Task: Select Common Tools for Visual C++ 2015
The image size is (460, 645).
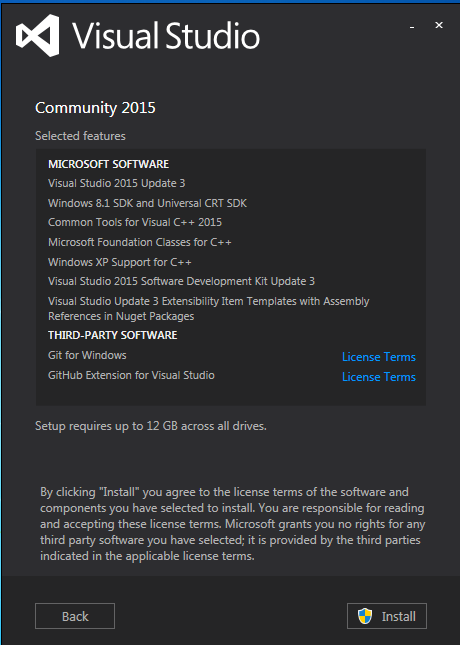Action: (x=135, y=222)
